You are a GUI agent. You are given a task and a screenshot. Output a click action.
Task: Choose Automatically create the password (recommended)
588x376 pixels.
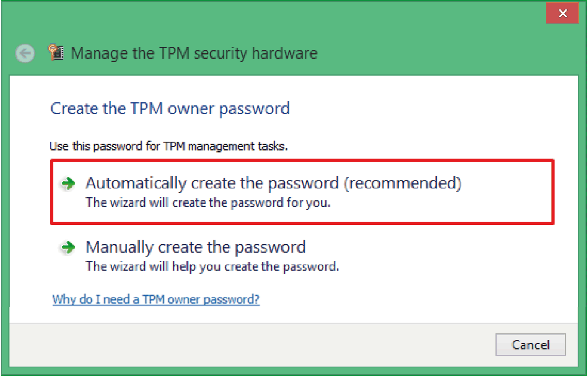click(273, 183)
